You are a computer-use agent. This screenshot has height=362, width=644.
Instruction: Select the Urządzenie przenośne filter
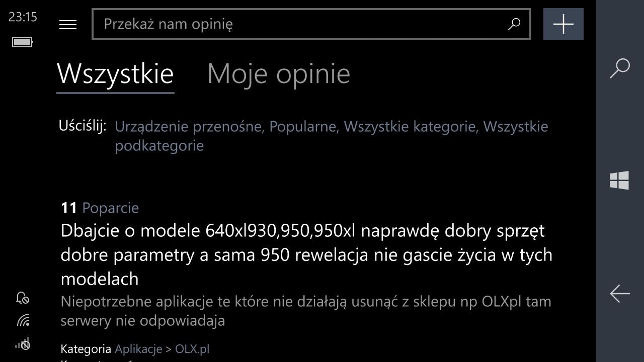[x=188, y=126]
